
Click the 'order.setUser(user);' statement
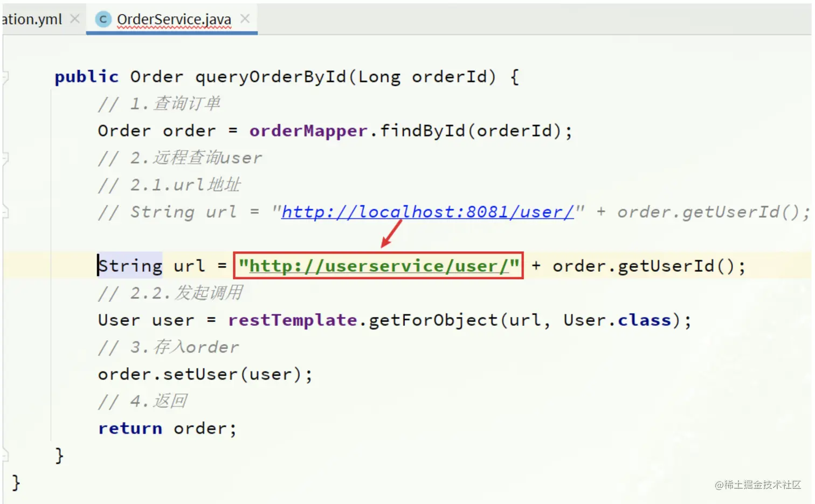coord(205,374)
